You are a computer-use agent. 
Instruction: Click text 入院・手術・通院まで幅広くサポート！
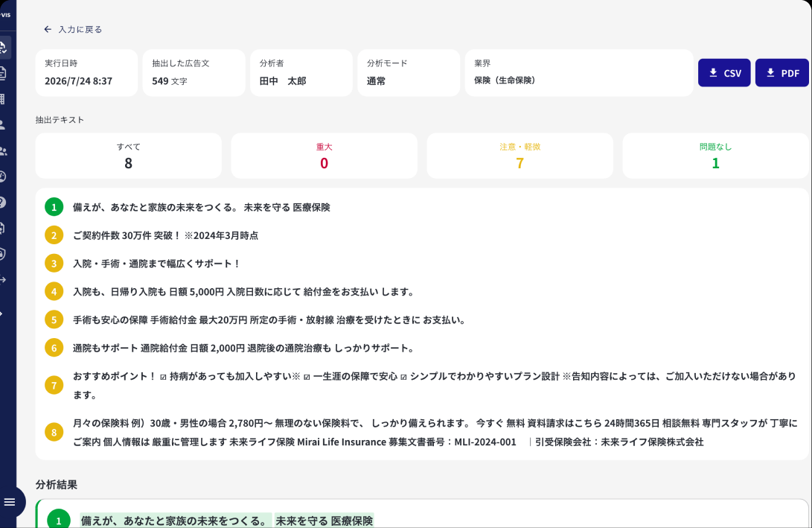pyautogui.click(x=156, y=264)
